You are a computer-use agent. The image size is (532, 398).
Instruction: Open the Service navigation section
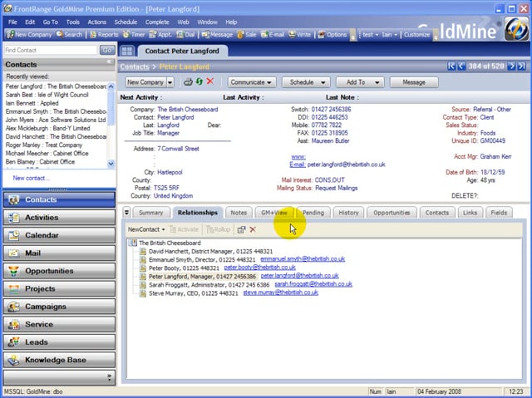[59, 324]
